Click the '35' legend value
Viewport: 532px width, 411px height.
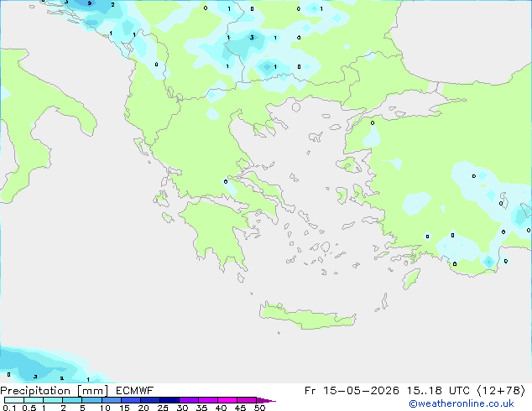[201, 408]
